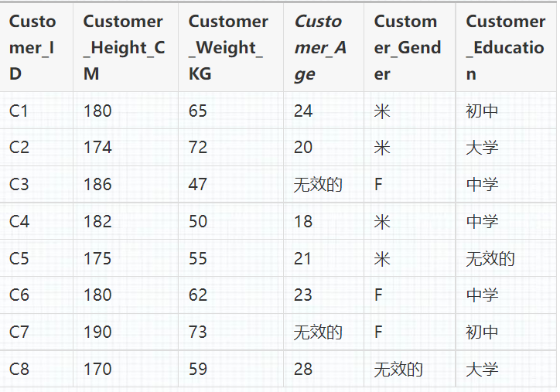Click the italic Customer_Age column header
The height and width of the screenshot is (392, 560).
(320, 48)
